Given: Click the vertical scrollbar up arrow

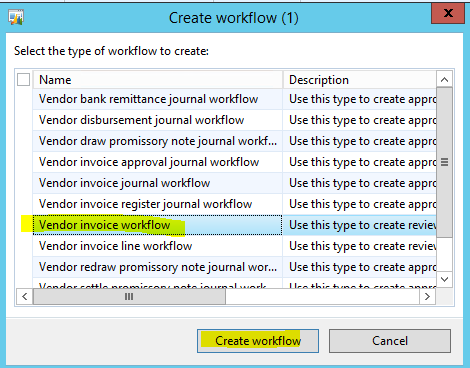Looking at the screenshot, I should click(444, 79).
